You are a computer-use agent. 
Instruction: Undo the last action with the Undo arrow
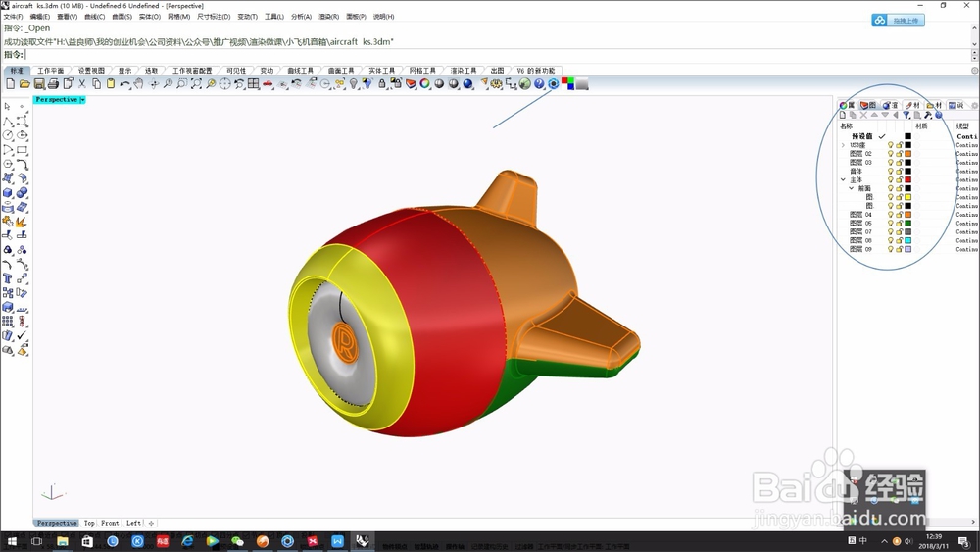125,83
